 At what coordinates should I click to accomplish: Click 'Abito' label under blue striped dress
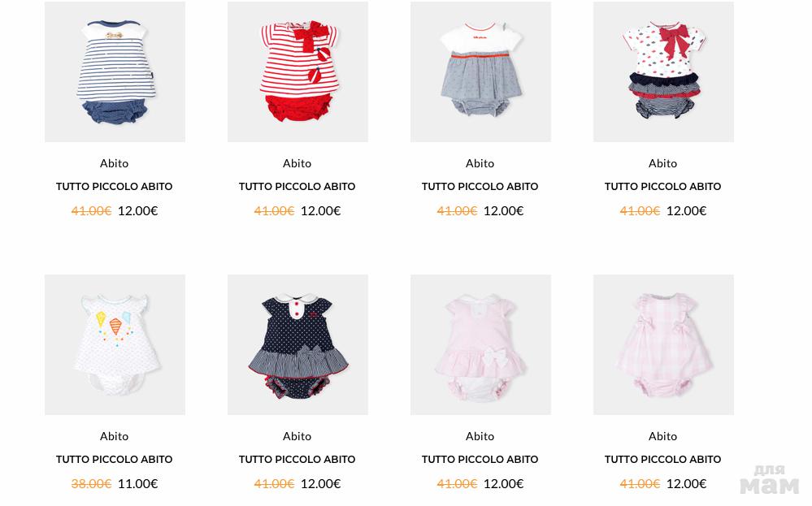(x=115, y=163)
